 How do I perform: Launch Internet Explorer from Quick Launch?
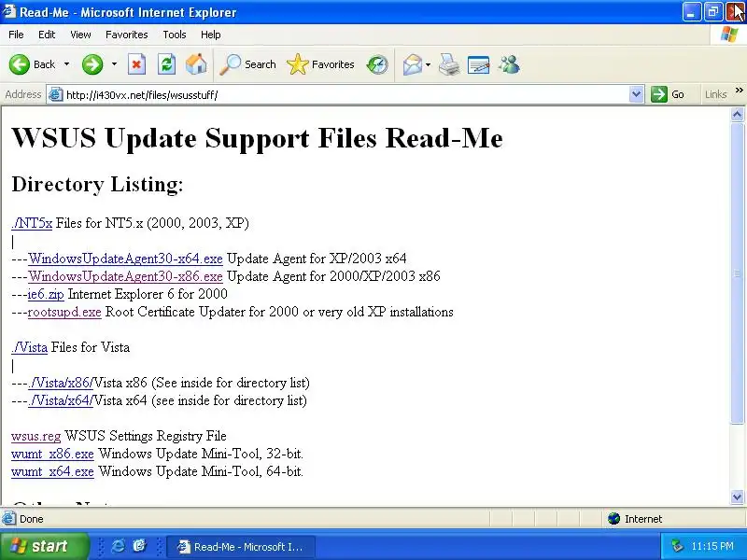pos(119,546)
